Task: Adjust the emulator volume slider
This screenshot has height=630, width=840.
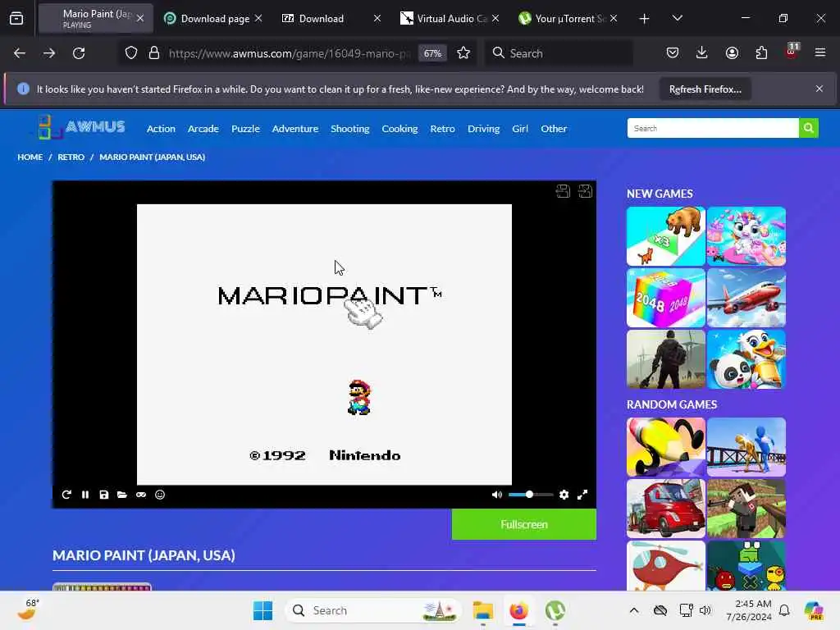Action: 531,495
